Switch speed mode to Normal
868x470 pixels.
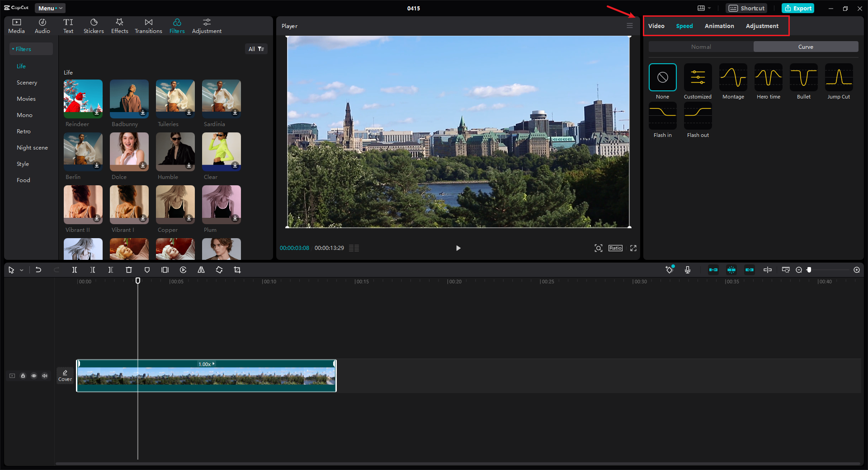pyautogui.click(x=701, y=47)
